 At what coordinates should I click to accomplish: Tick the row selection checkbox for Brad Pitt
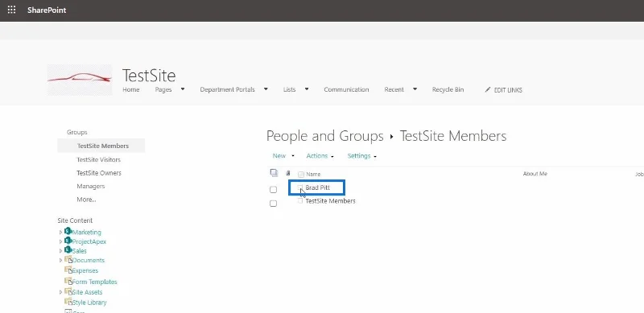click(x=273, y=190)
